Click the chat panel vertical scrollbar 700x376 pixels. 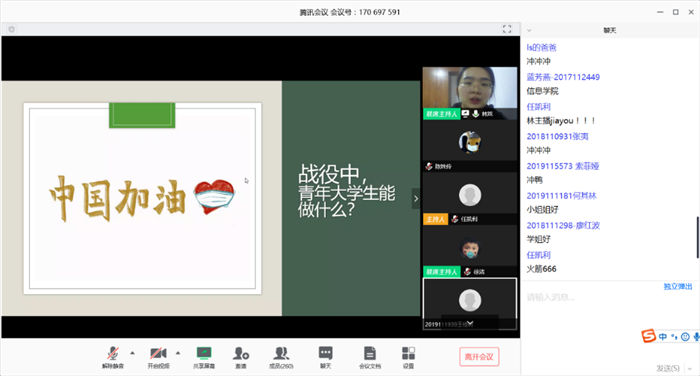click(x=697, y=237)
